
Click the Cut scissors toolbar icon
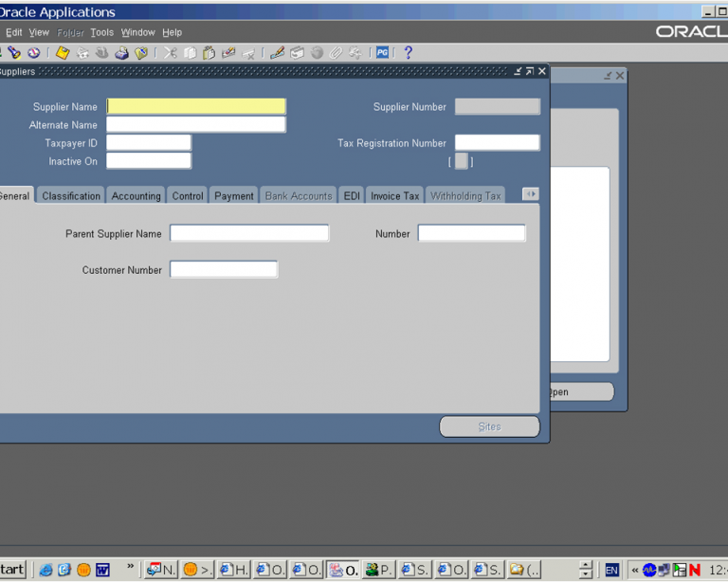click(171, 53)
